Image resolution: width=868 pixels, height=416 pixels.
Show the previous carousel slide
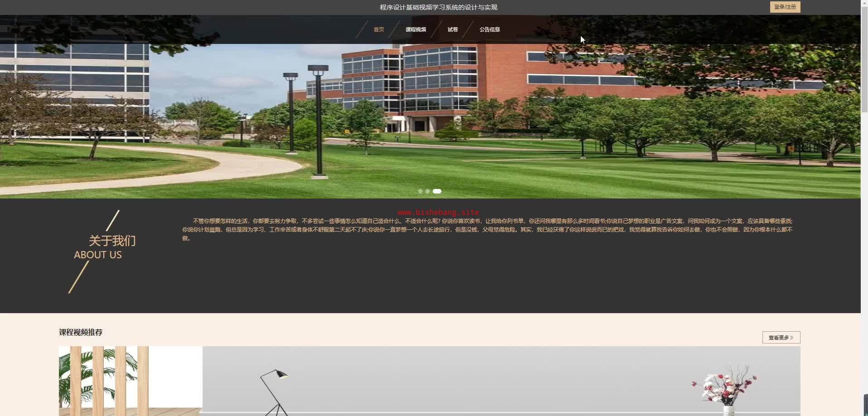tap(11, 99)
